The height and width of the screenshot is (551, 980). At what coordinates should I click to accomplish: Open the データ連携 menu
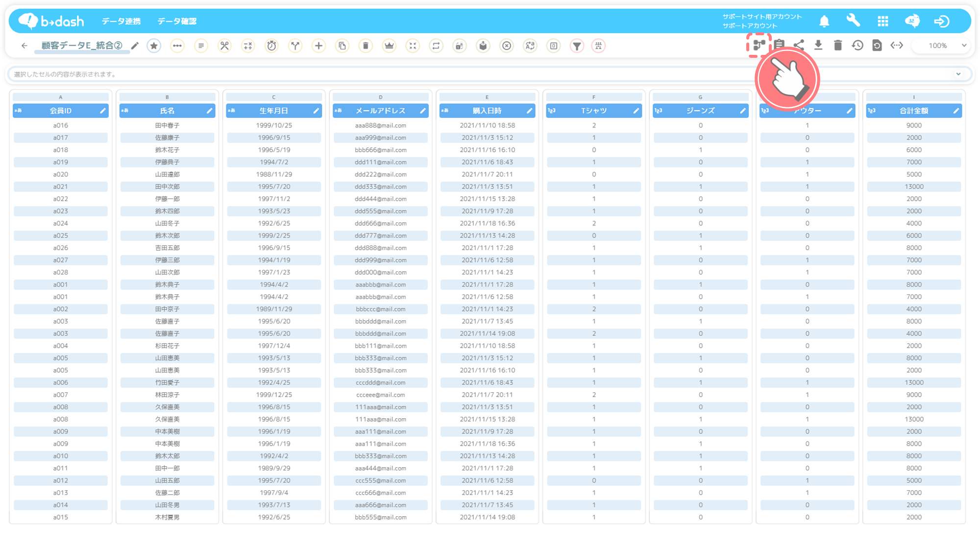121,21
